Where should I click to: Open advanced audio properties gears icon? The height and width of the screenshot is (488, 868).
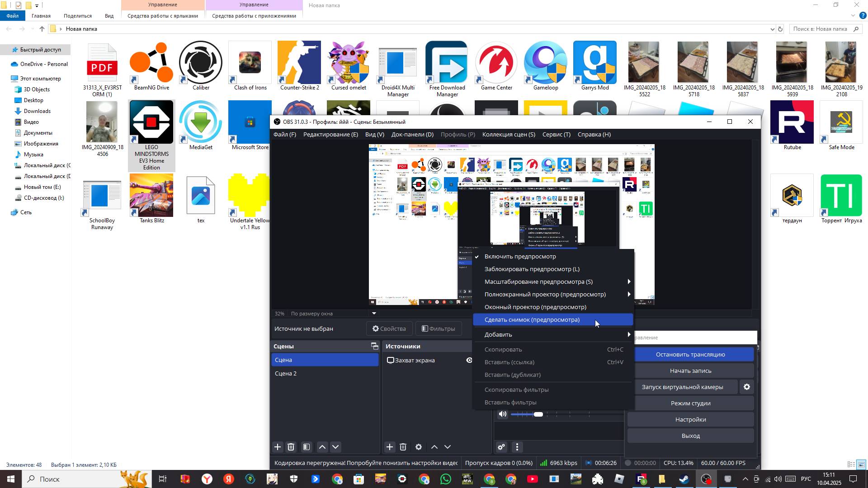pos(501,447)
